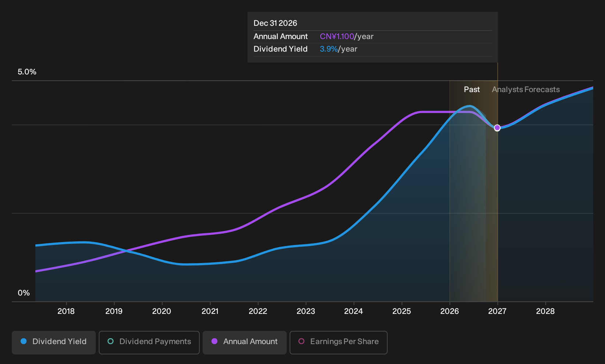Click the 2023 x-axis label

tap(306, 311)
